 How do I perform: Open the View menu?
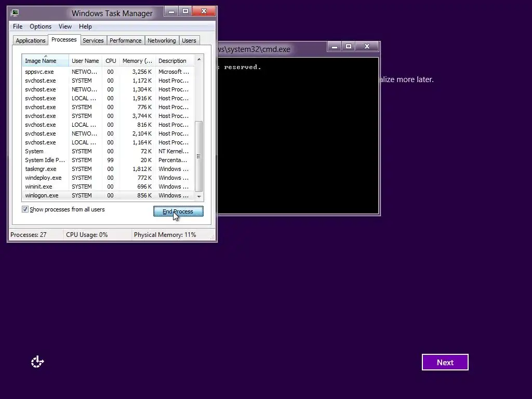pyautogui.click(x=65, y=26)
